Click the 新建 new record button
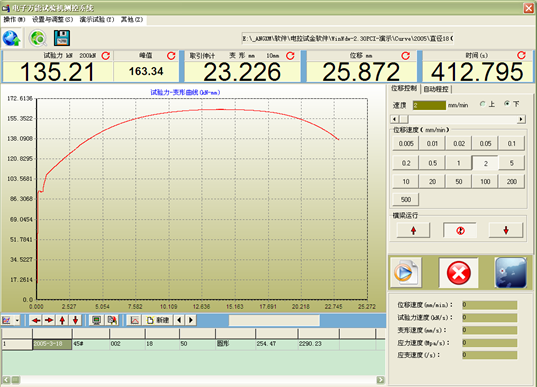This screenshot has width=537, height=387. (158, 320)
